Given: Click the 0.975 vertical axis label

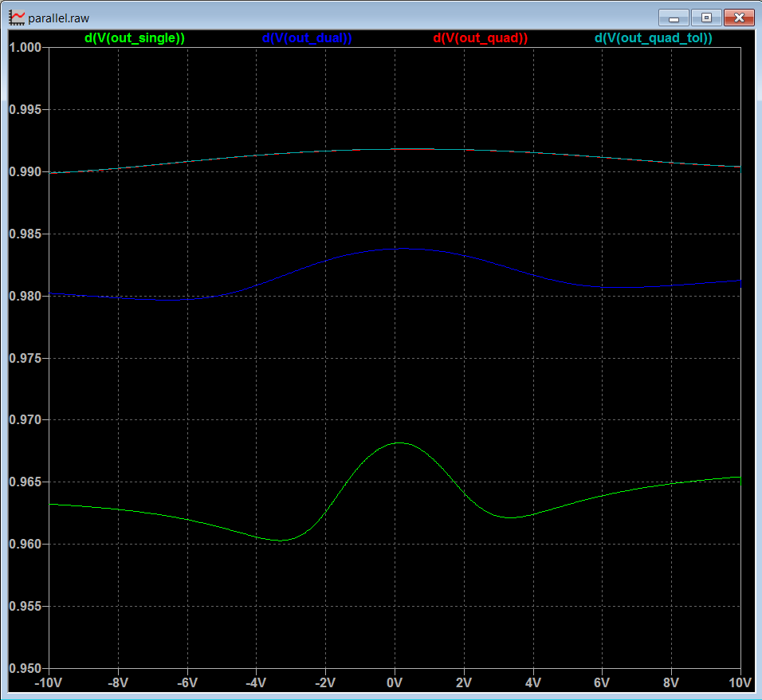Looking at the screenshot, I should click(25, 358).
